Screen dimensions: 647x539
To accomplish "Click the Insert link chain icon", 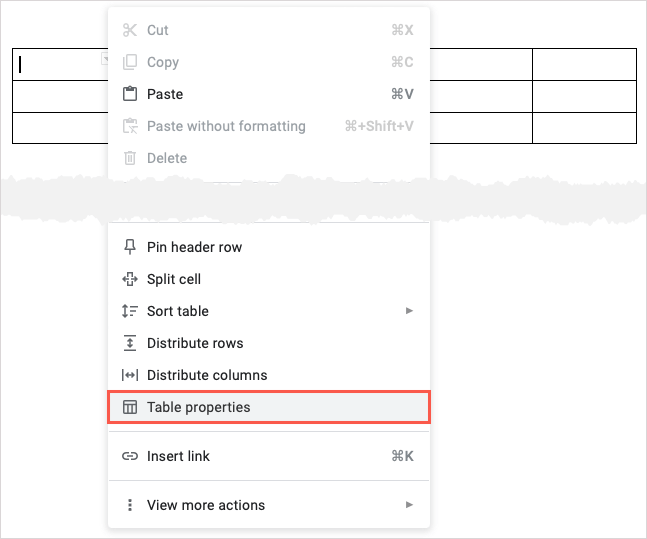I will tap(129, 456).
